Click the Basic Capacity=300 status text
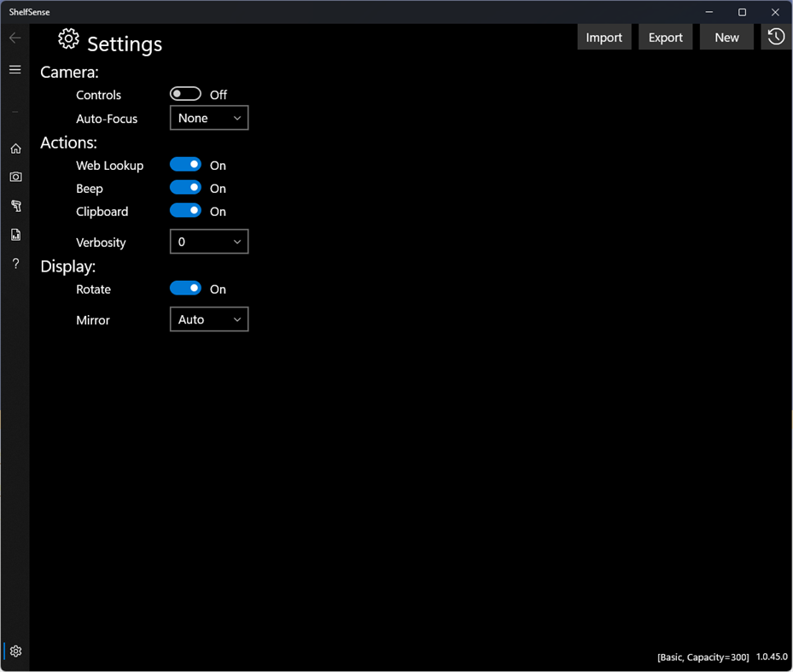Image resolution: width=793 pixels, height=672 pixels. click(703, 657)
